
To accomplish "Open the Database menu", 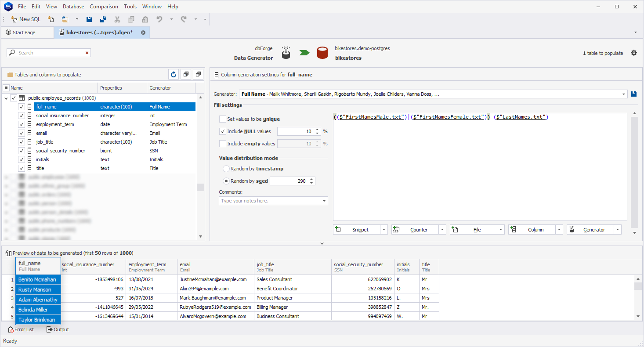I will [x=73, y=7].
